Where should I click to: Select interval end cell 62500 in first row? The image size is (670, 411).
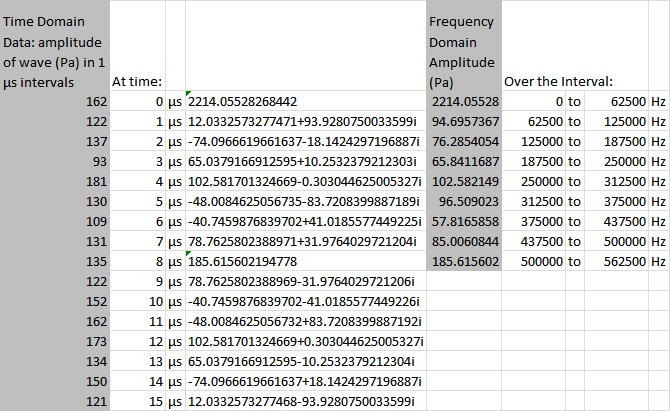[616, 101]
